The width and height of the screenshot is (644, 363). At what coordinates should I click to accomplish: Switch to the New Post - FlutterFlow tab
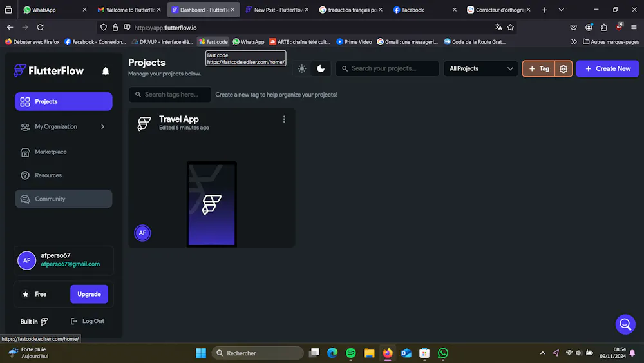(x=277, y=10)
